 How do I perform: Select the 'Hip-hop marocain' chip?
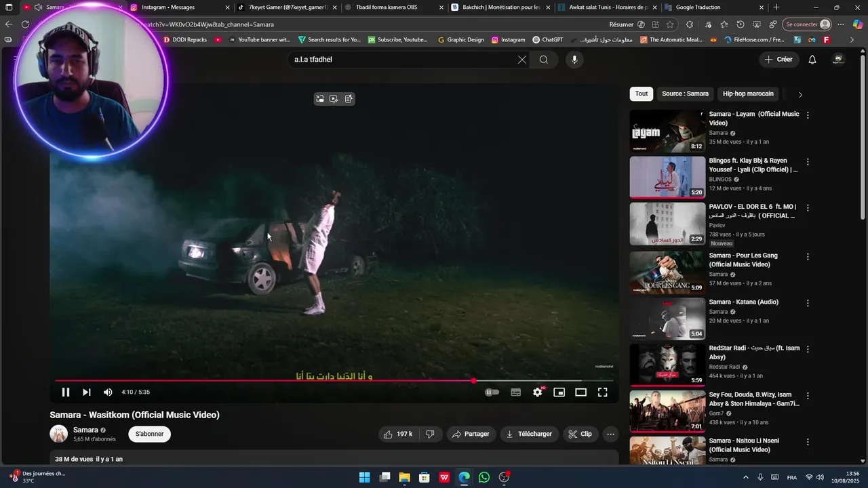pyautogui.click(x=748, y=94)
